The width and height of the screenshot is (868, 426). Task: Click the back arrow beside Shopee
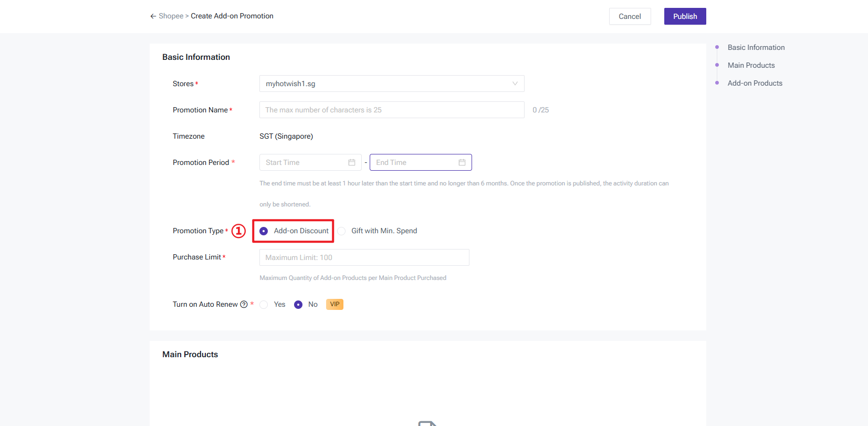153,16
